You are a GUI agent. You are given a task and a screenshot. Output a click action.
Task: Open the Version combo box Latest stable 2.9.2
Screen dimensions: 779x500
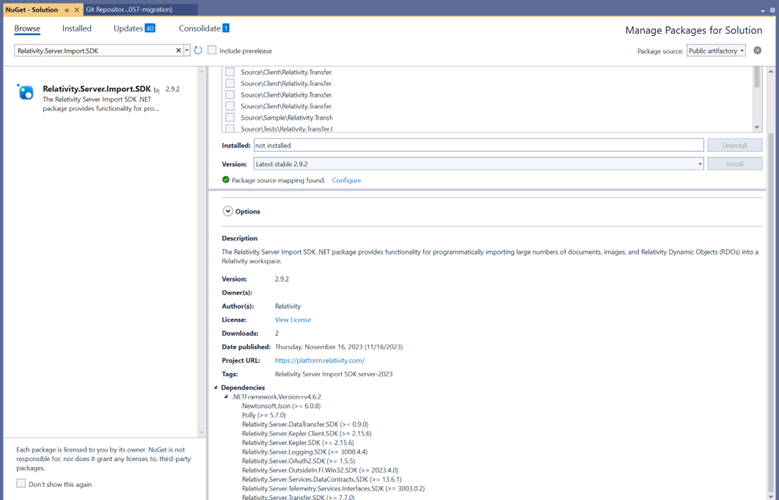click(x=478, y=164)
